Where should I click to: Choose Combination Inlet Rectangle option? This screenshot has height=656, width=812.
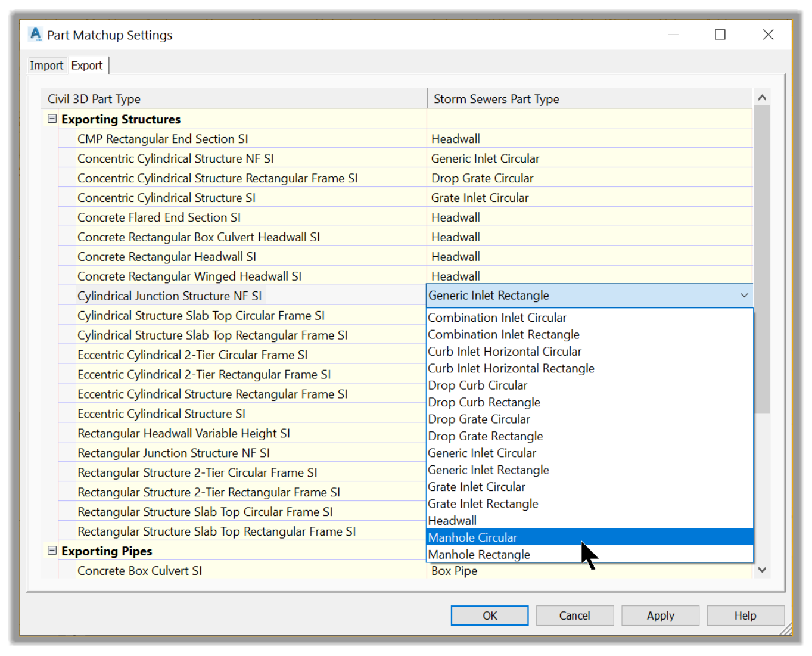click(590, 335)
